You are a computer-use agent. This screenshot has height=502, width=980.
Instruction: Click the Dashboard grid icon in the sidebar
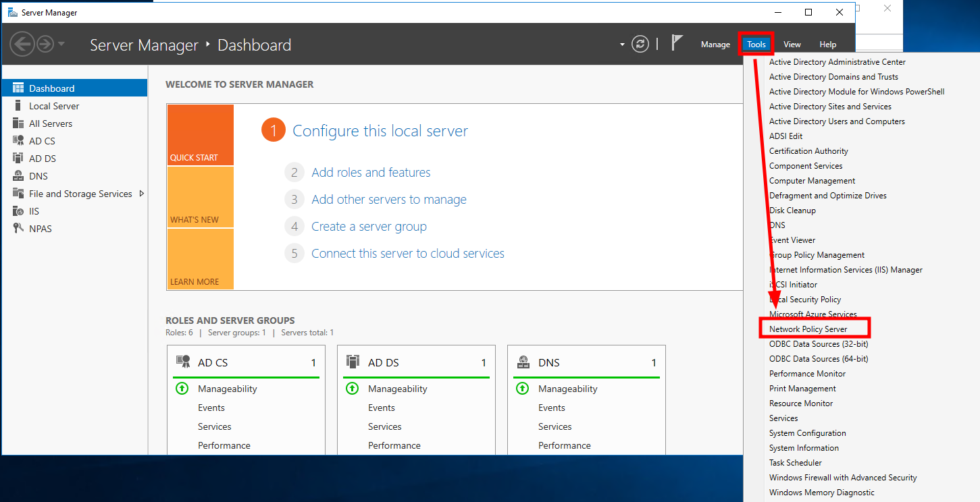click(x=19, y=87)
